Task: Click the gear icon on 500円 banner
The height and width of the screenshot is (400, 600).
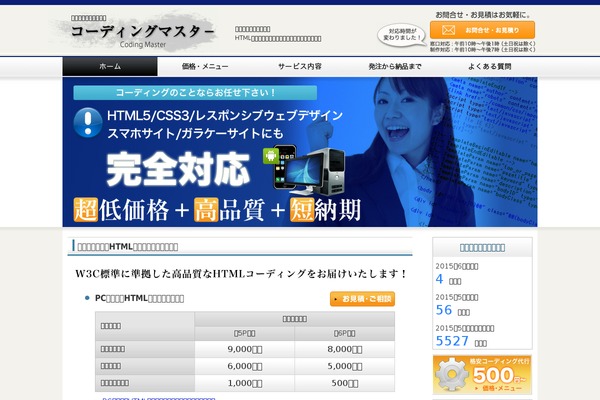Action: tap(453, 374)
